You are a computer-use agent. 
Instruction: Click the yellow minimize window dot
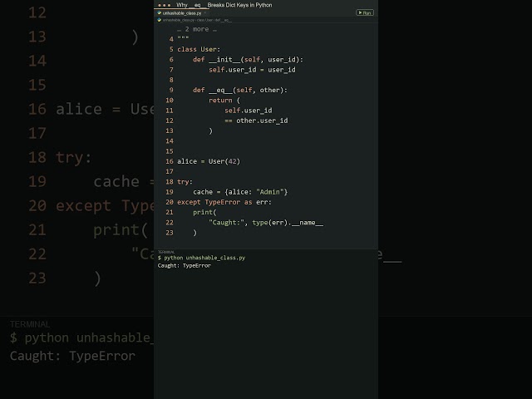click(x=165, y=5)
